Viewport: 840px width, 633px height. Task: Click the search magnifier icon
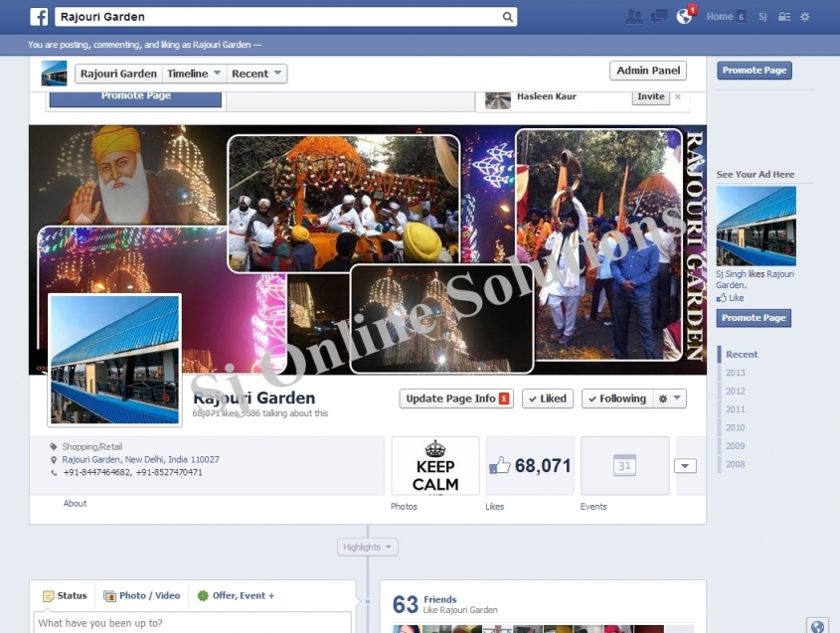tap(508, 17)
